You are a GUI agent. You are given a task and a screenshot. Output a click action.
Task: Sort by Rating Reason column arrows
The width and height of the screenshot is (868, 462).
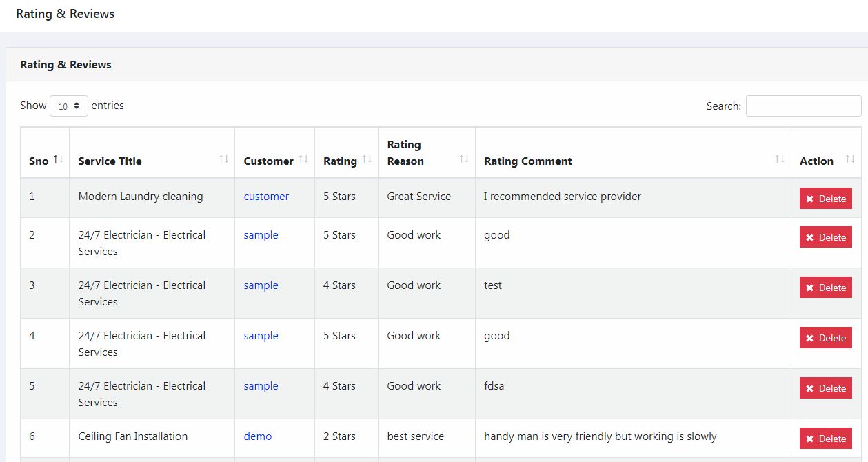[x=464, y=159]
